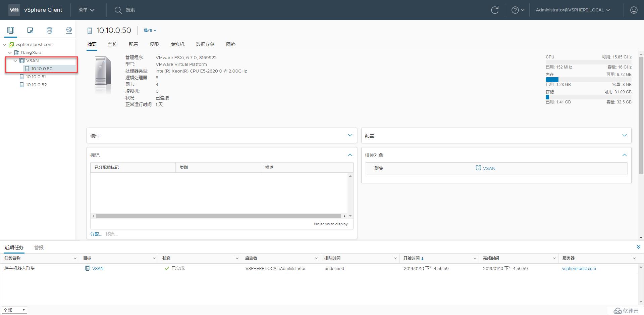Image resolution: width=644 pixels, height=315 pixels.
Task: Collapse the DangXiao datacenter node
Action: click(x=10, y=53)
